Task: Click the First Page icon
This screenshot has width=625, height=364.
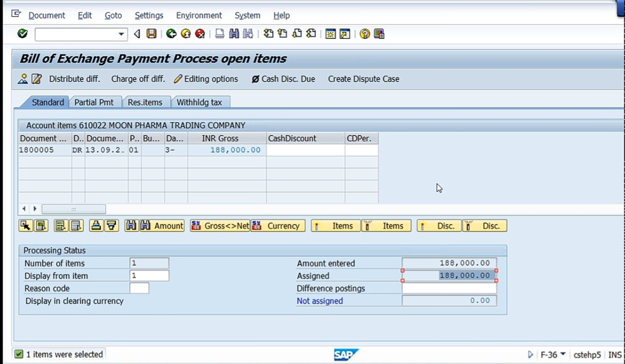Action: [268, 34]
